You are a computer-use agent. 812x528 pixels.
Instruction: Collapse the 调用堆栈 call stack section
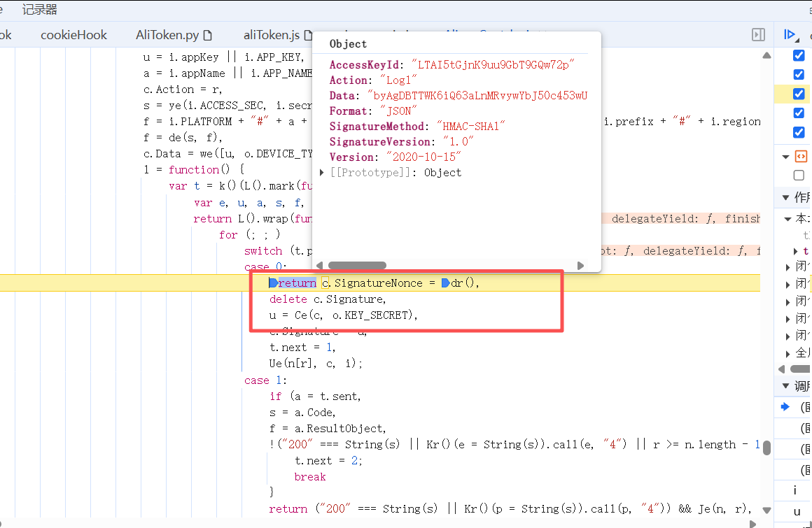[x=785, y=386]
